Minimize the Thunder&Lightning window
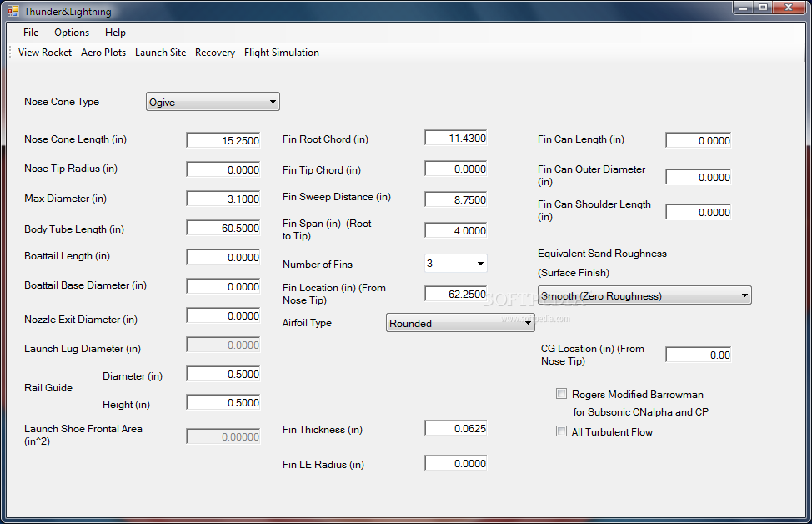 click(x=744, y=8)
